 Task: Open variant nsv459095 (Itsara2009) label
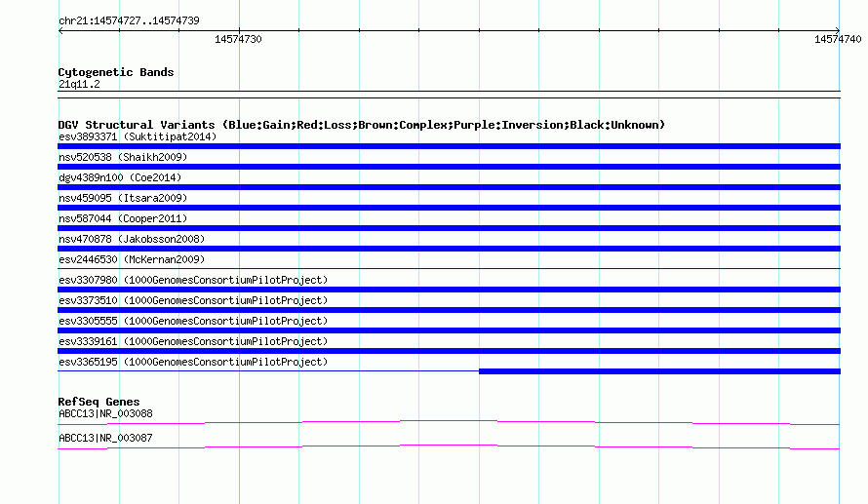[x=123, y=198]
